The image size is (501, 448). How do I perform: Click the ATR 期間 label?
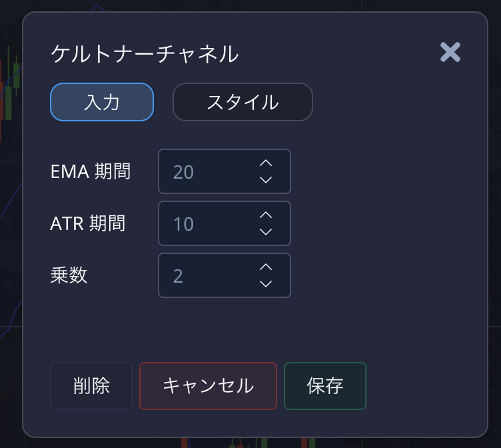(x=88, y=224)
